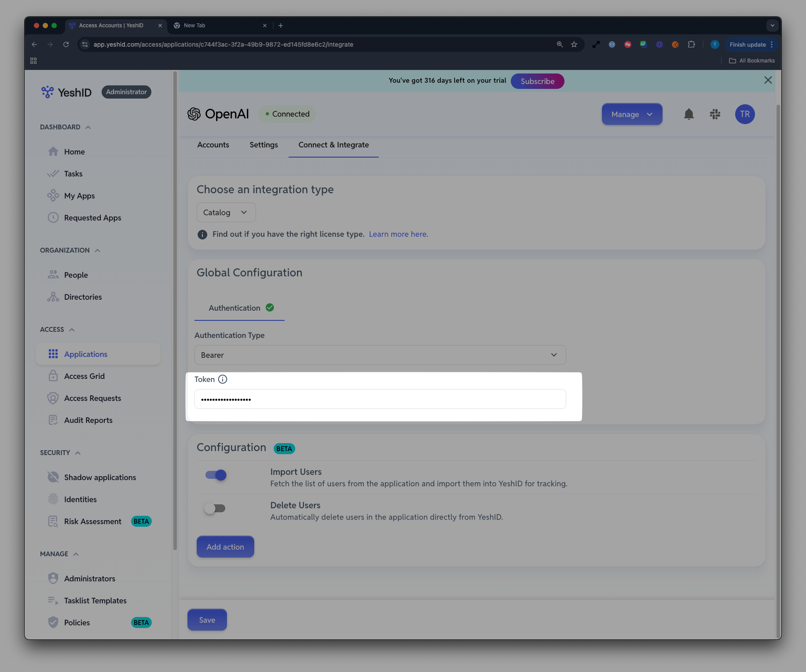Follow the Learn more here link
Image resolution: width=806 pixels, height=672 pixels.
[398, 234]
